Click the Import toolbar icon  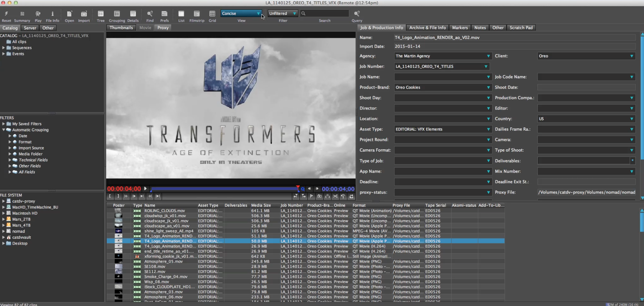84,14
